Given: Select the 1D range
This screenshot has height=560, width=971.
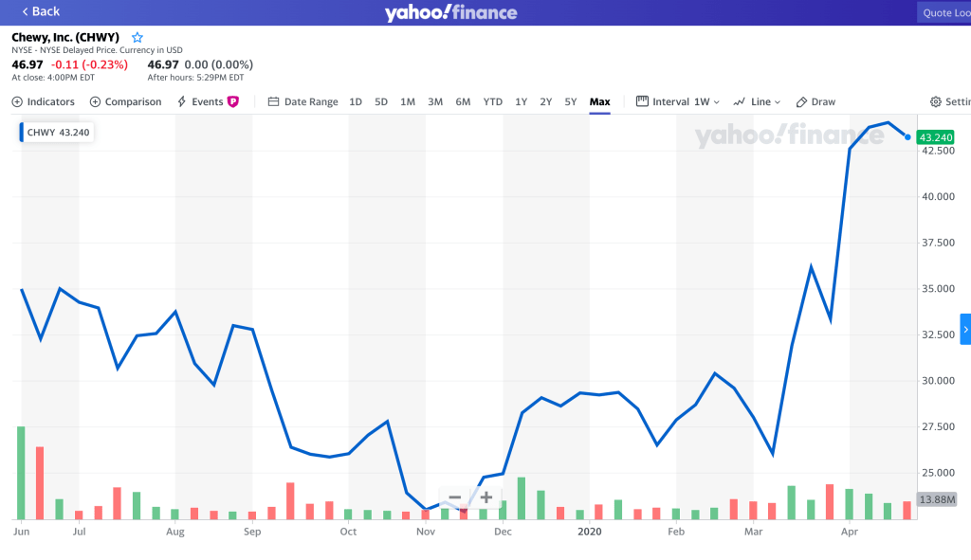Looking at the screenshot, I should coord(356,101).
